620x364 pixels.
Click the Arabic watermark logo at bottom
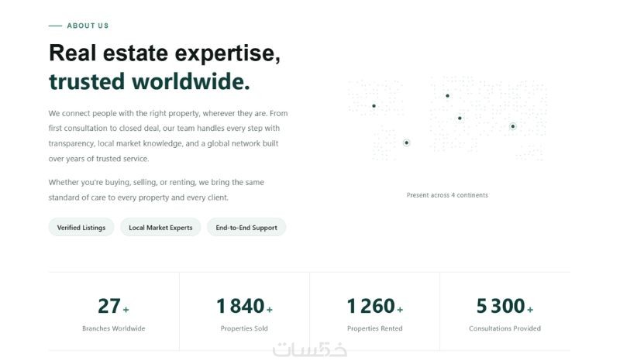(x=309, y=349)
